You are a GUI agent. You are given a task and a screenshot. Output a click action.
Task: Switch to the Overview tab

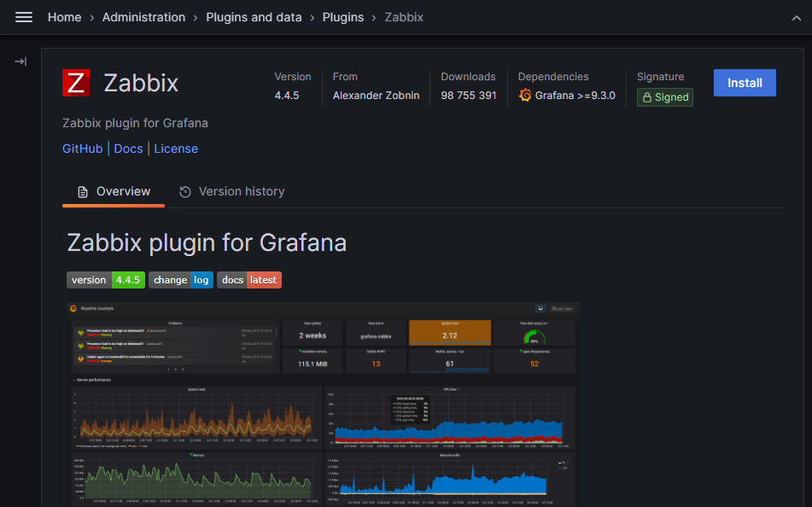coord(114,192)
